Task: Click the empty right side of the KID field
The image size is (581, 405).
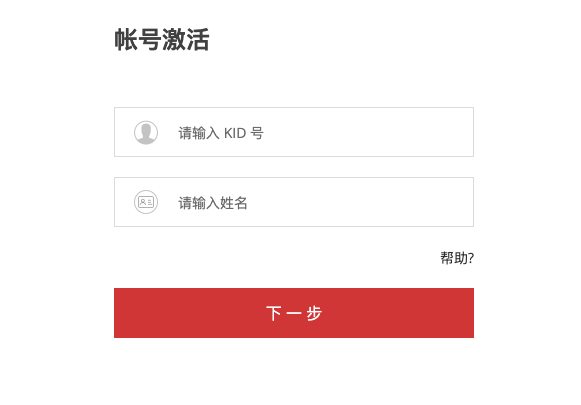Action: click(371, 132)
